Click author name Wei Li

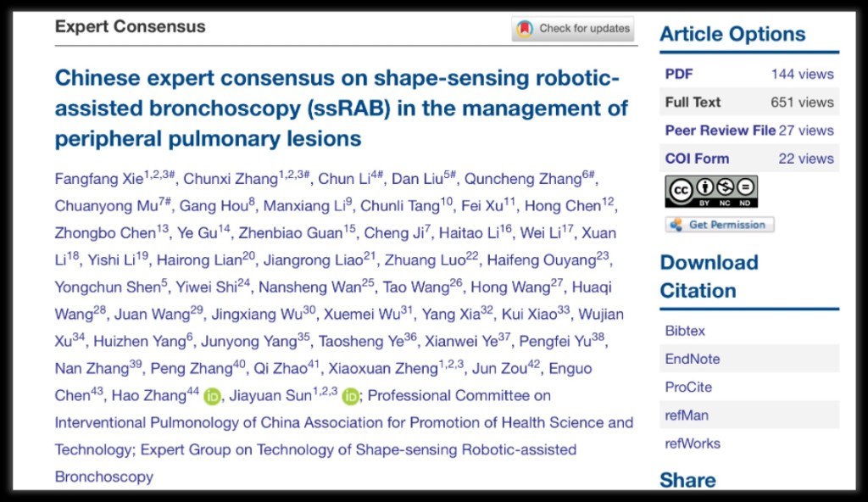pyautogui.click(x=540, y=233)
